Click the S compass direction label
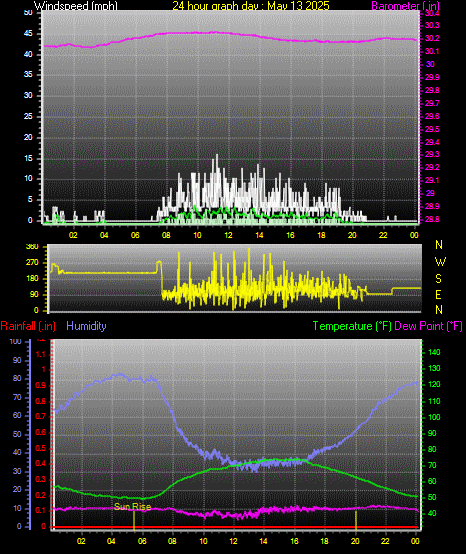The image size is (466, 554). click(438, 278)
